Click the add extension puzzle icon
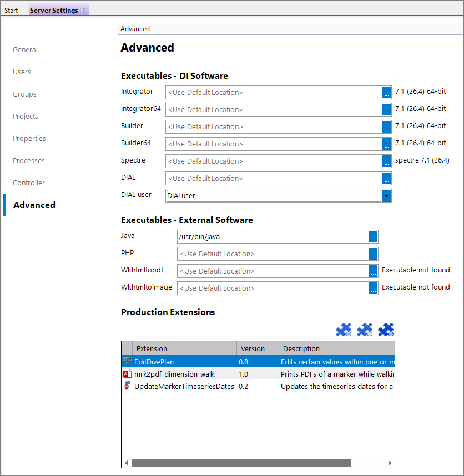This screenshot has width=464, height=476. point(344,330)
